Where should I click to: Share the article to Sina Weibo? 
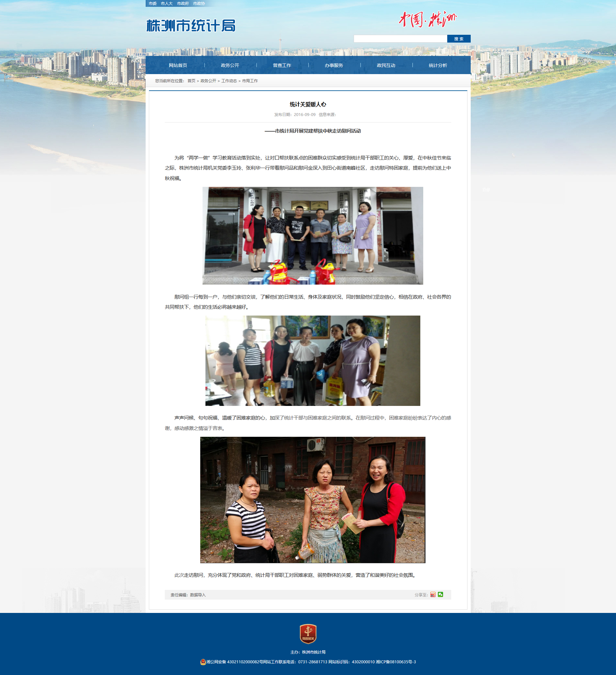click(x=433, y=595)
